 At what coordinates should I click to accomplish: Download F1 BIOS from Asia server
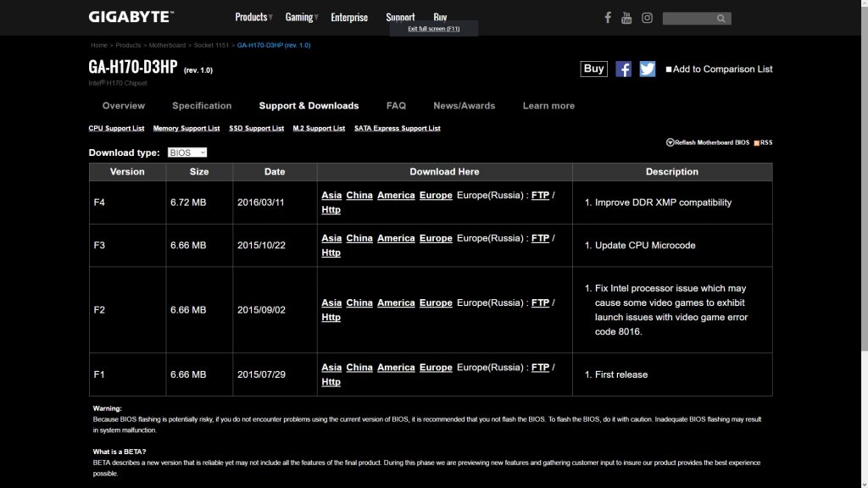[331, 368]
